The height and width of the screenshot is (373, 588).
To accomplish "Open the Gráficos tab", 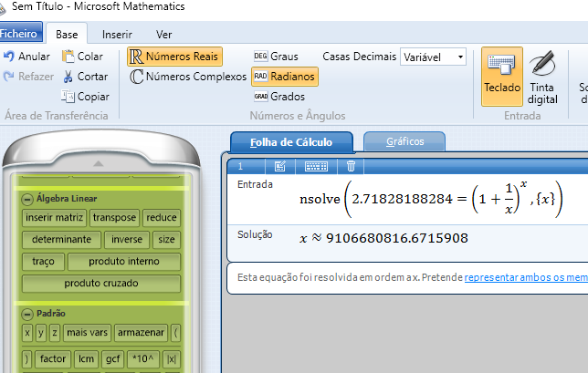I will click(404, 141).
